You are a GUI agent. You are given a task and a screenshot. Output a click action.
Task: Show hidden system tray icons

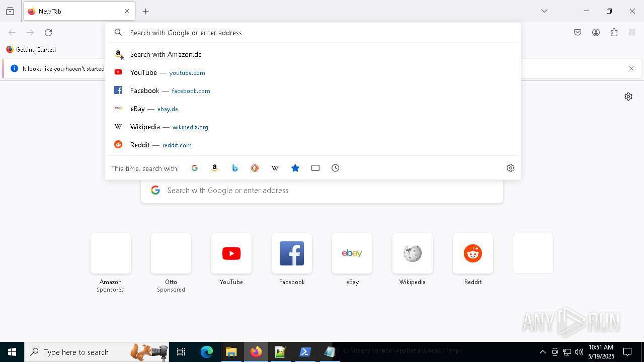coord(543,352)
